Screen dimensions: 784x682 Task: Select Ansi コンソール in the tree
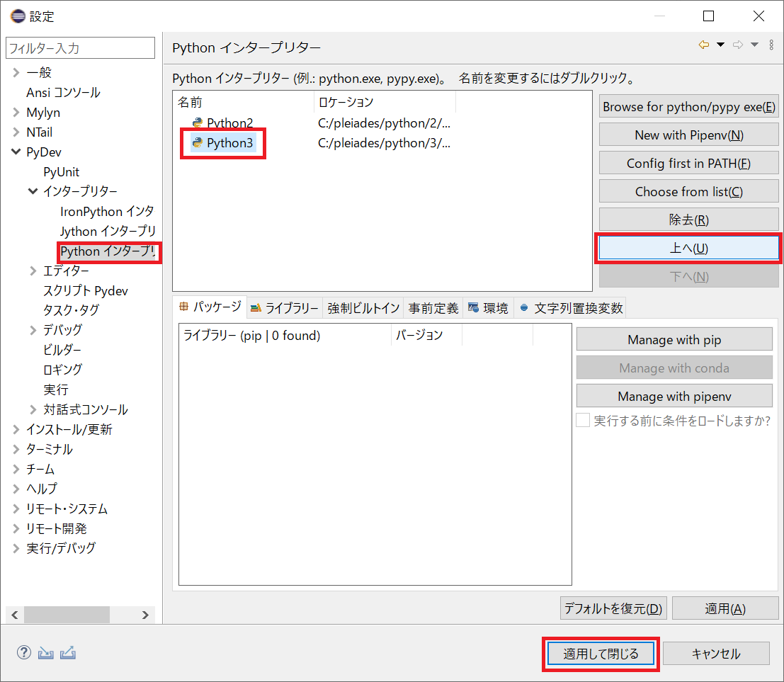tap(63, 93)
